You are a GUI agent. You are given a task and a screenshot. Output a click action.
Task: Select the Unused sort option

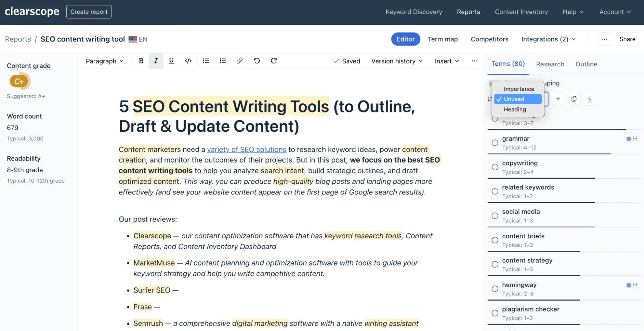(x=518, y=99)
